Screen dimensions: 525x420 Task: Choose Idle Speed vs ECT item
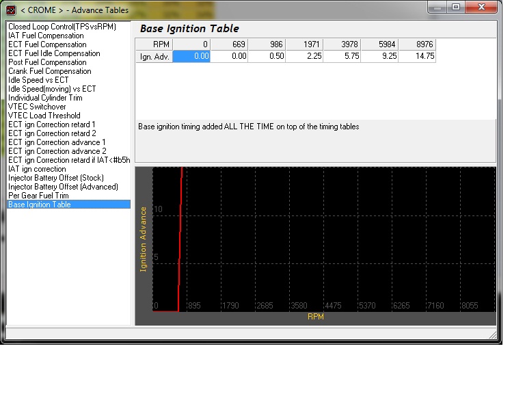click(x=38, y=80)
